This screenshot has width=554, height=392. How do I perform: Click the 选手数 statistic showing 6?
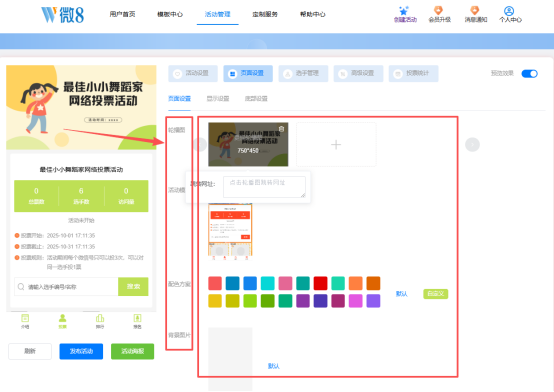[81, 196]
